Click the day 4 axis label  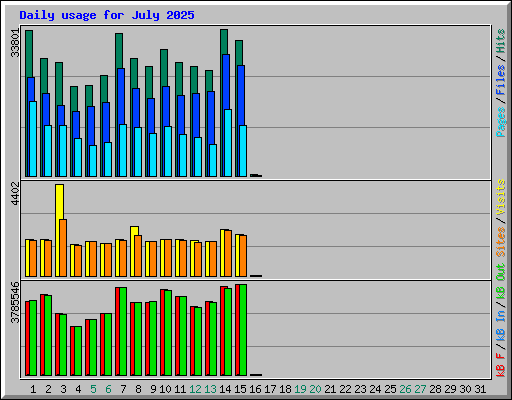pos(78,389)
